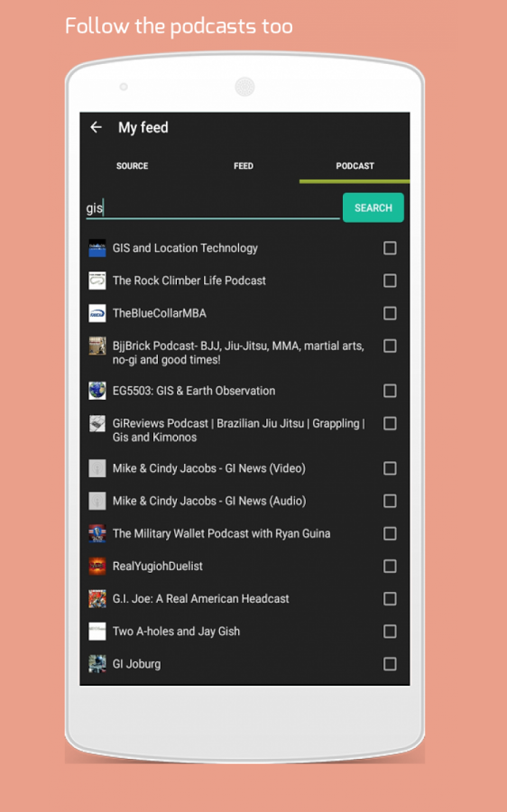Tick the TheBlueCollarMBA checkbox
This screenshot has width=507, height=812.
tap(390, 313)
